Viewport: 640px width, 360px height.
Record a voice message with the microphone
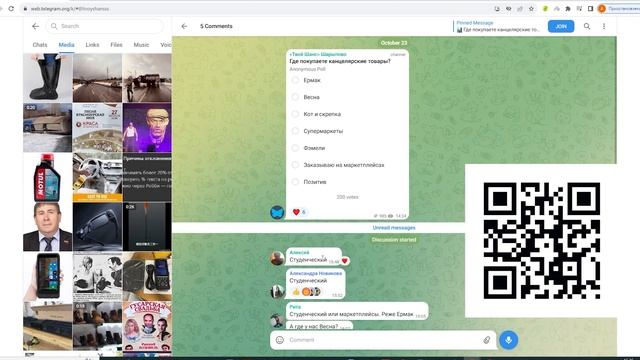(x=509, y=340)
